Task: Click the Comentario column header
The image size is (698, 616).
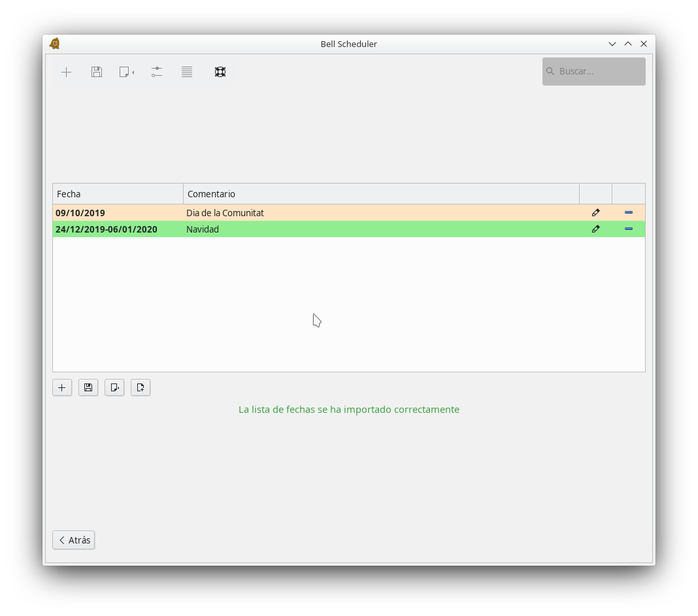Action: 380,194
